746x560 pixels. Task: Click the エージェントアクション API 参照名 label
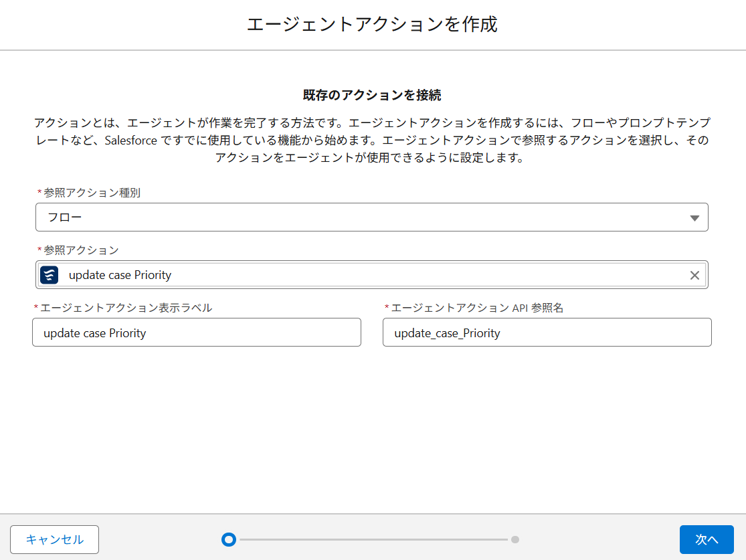pos(477,308)
